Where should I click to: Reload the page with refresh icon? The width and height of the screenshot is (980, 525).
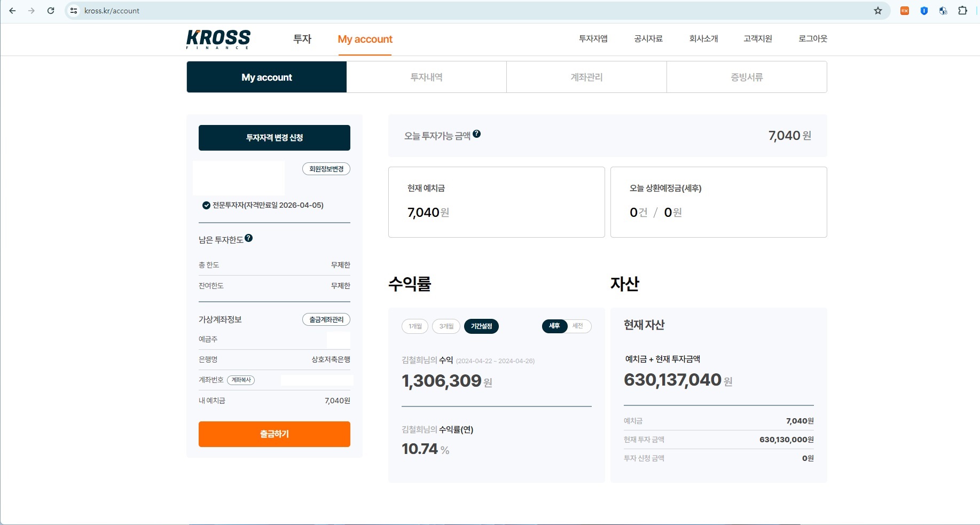pos(51,11)
